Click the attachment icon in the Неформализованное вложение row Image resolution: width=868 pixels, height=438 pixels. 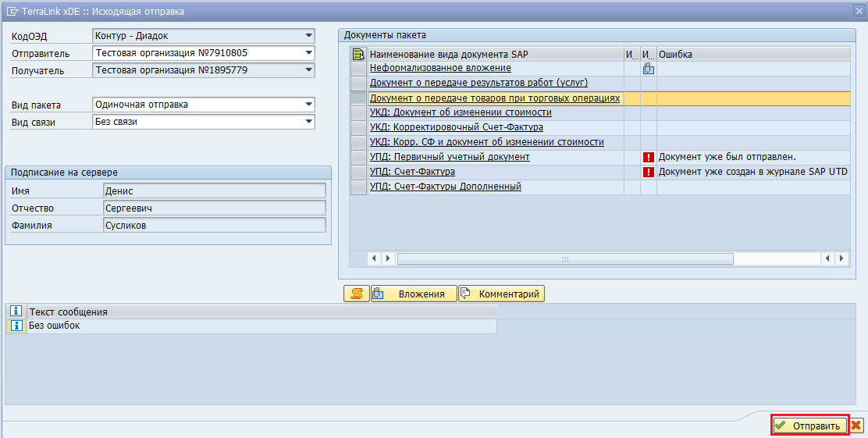pos(648,69)
